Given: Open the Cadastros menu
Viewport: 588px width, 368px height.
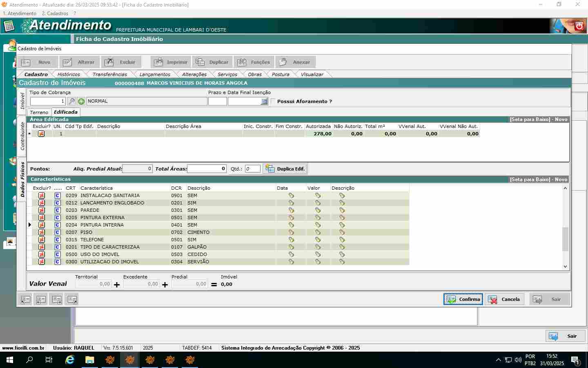Looking at the screenshot, I should pos(55,13).
